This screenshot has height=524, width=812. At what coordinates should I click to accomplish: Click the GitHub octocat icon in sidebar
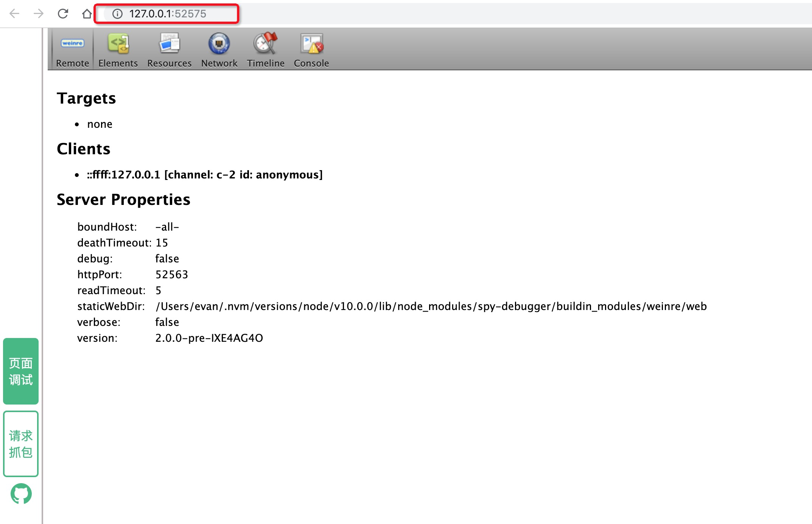tap(21, 494)
